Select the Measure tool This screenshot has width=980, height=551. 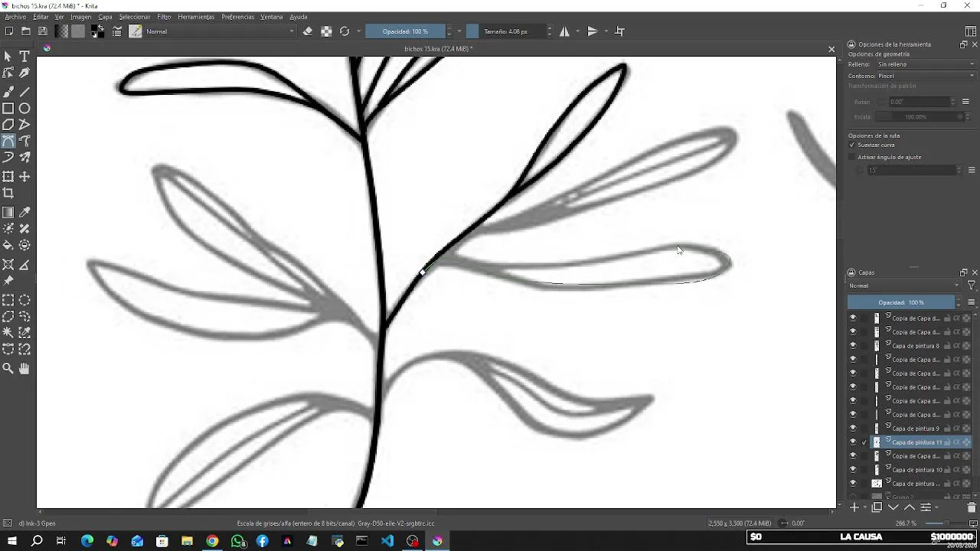(24, 265)
